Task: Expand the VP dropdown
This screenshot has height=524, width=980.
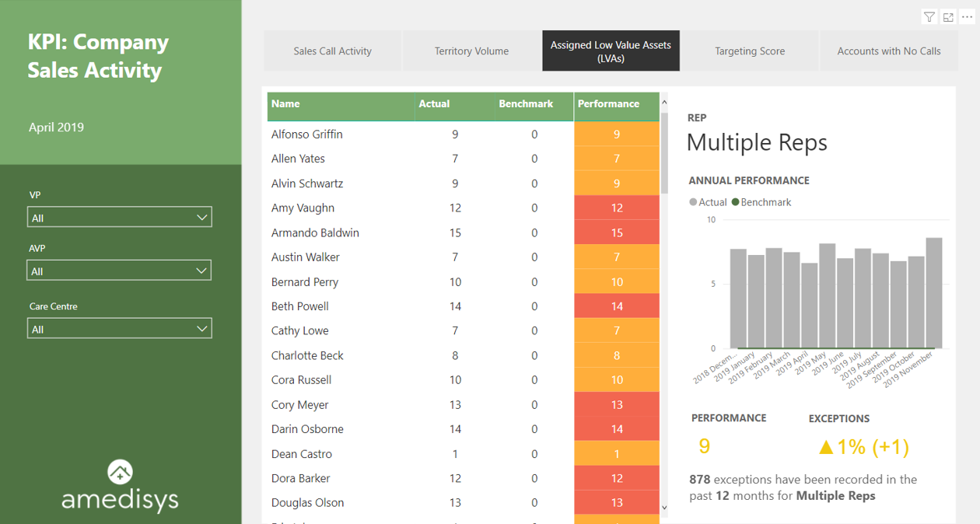Action: tap(201, 218)
